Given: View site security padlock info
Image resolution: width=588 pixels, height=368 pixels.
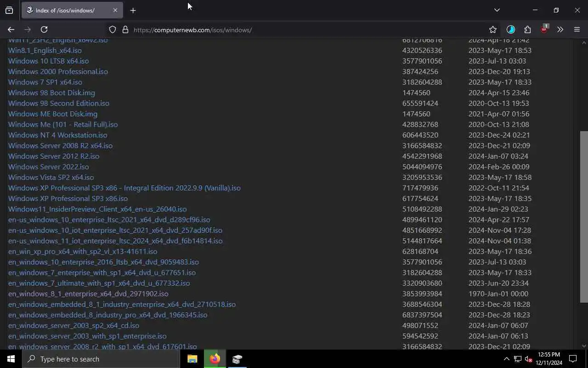Looking at the screenshot, I should click(x=125, y=29).
